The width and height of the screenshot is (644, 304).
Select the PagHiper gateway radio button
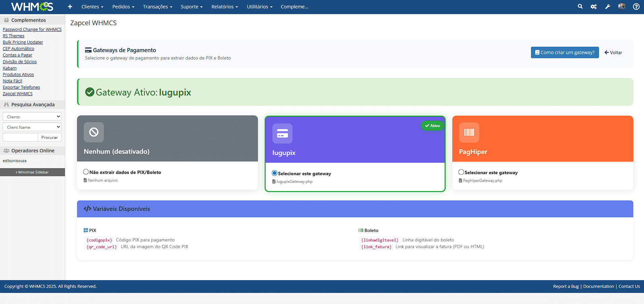461,172
